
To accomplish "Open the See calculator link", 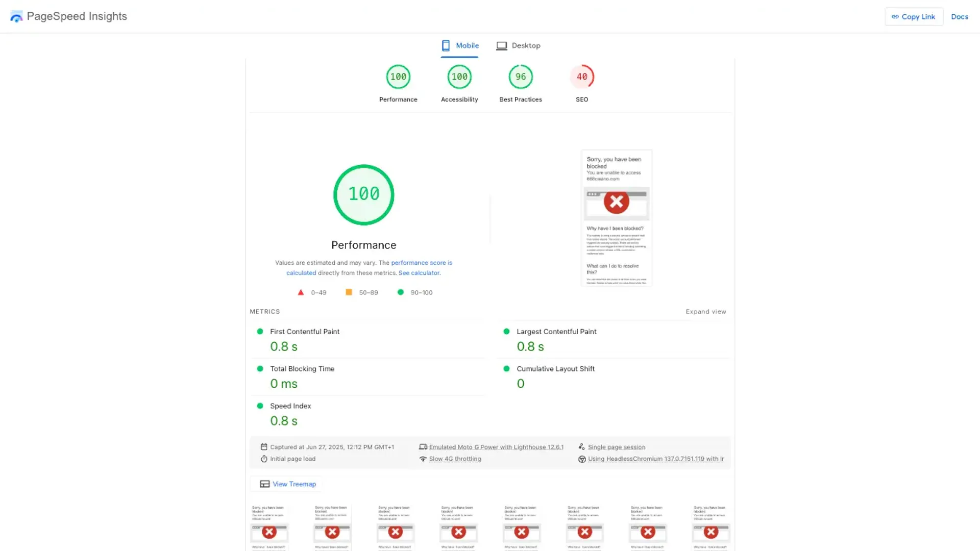I will tap(419, 273).
